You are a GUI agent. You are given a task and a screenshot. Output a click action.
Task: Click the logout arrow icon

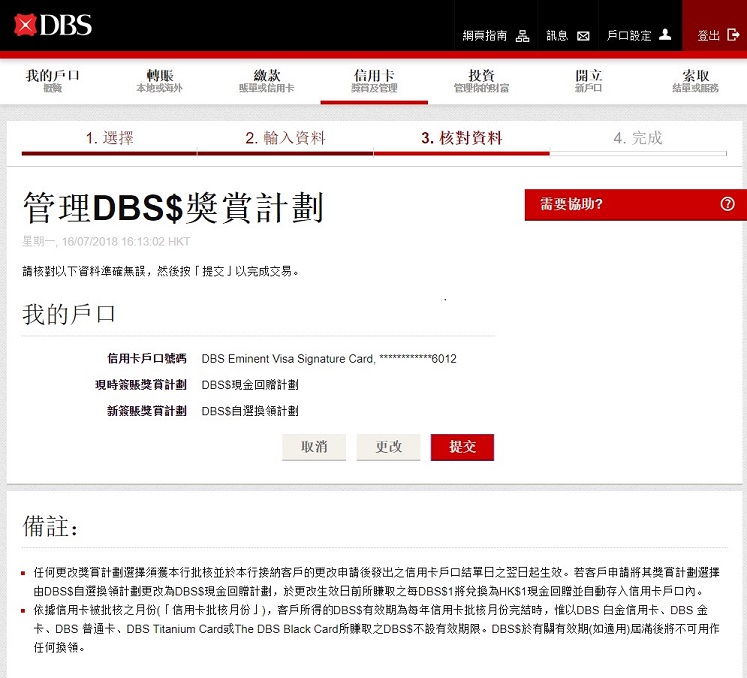tap(733, 35)
